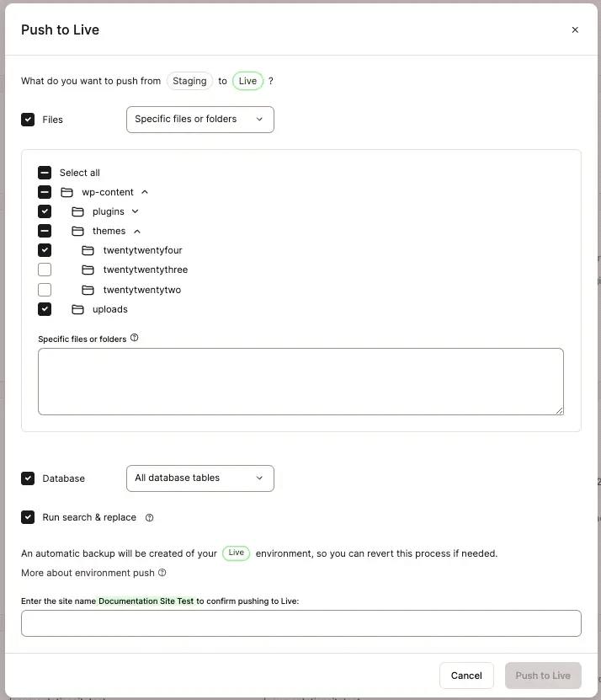Click the site name confirmation field
The image size is (601, 700).
click(300, 623)
